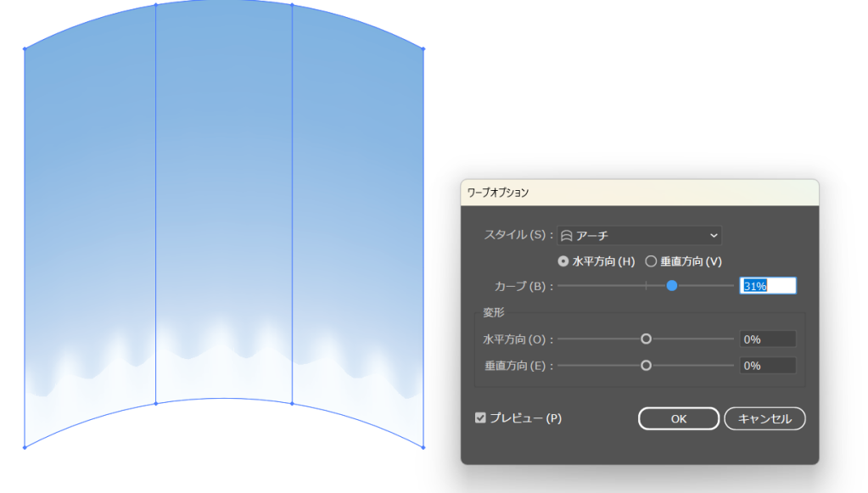
Task: Click the center tick on カーブ slider track
Action: pyautogui.click(x=646, y=286)
